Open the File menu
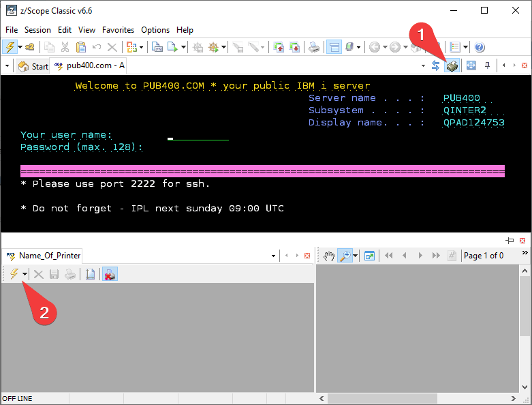Viewport: 532px width, 405px height. [x=12, y=30]
